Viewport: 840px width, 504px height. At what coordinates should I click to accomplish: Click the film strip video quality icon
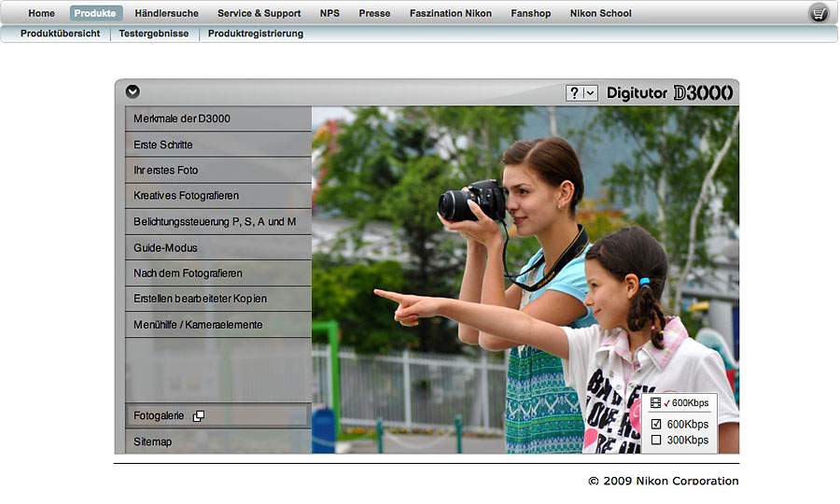tap(655, 403)
